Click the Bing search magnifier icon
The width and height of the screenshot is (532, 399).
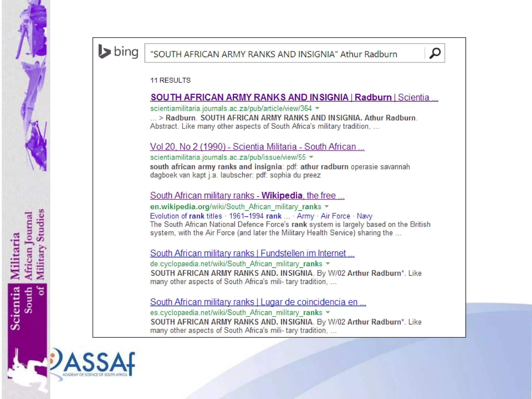click(435, 53)
